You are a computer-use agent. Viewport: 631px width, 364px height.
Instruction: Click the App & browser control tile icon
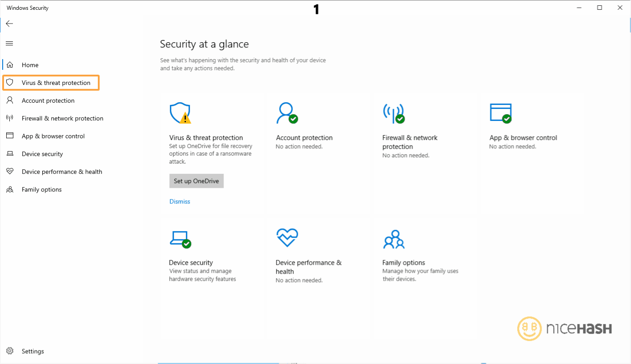(x=500, y=112)
